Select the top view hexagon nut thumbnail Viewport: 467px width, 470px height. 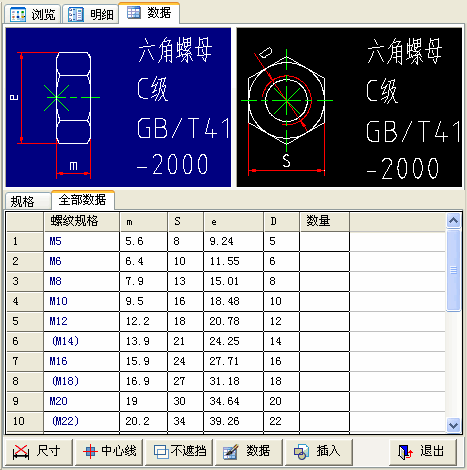[349, 107]
